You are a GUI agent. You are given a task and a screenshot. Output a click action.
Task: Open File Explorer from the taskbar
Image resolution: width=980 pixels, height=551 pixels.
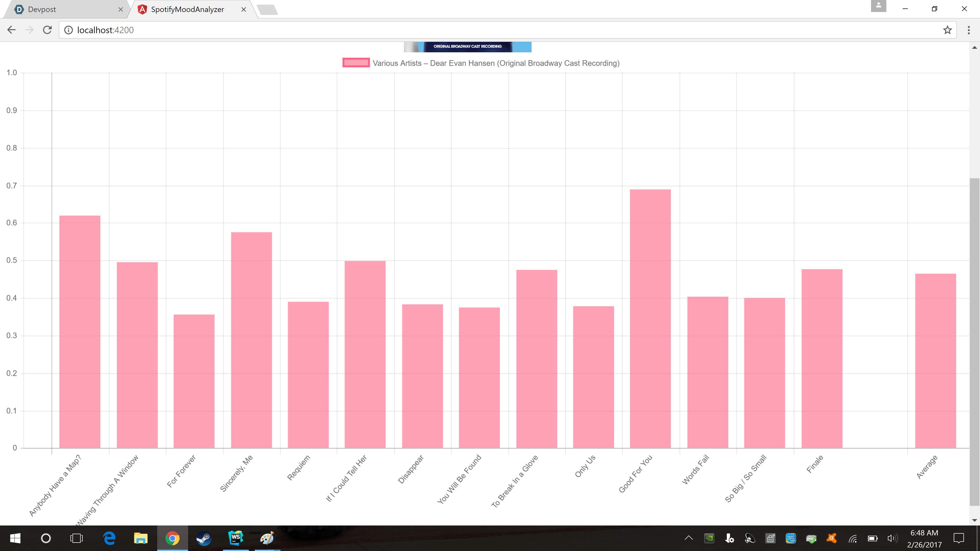pyautogui.click(x=140, y=539)
